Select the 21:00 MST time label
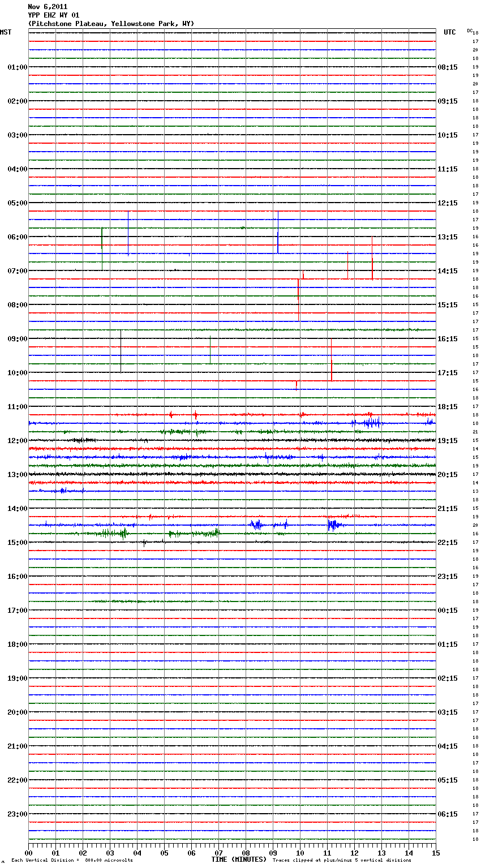This screenshot has width=481, height=868. click(18, 746)
